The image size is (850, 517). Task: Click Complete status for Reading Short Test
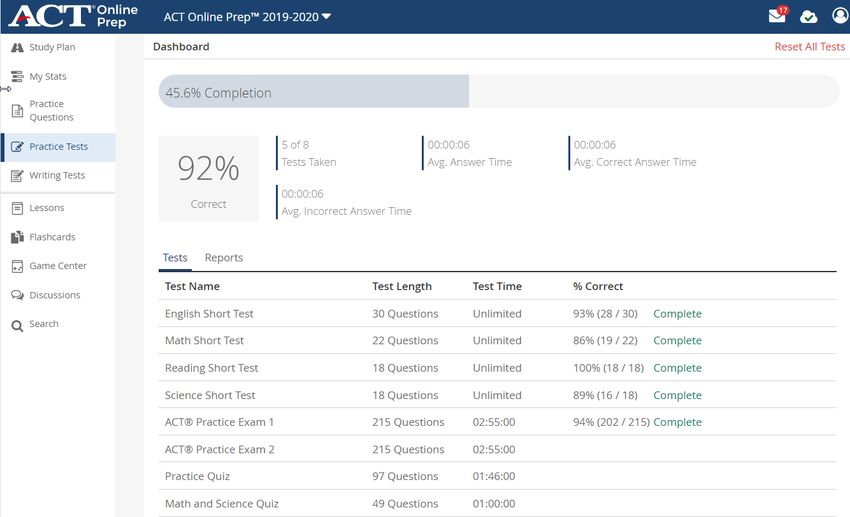point(677,368)
